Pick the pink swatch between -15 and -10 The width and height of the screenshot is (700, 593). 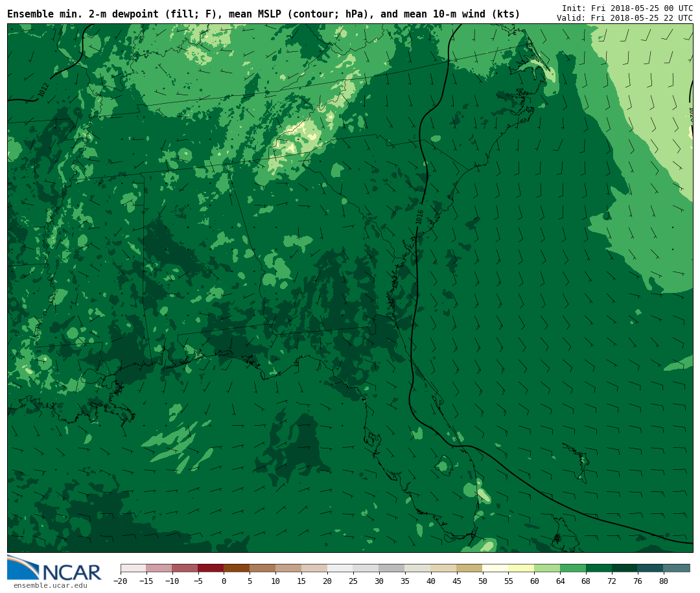159,568
